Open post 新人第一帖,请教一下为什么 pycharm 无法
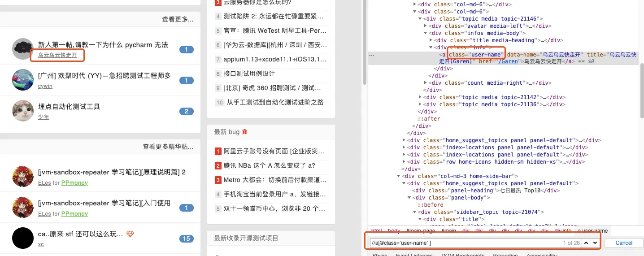644x256 pixels. pyautogui.click(x=103, y=45)
